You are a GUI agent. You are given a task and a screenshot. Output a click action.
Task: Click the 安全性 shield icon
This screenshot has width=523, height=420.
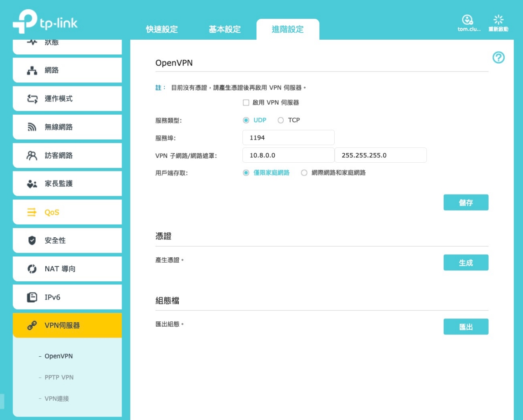pos(32,241)
